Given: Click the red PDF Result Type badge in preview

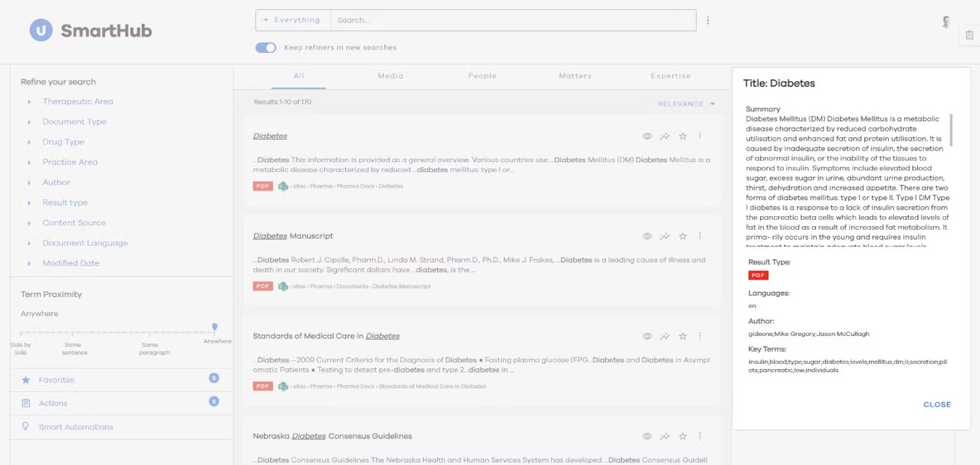Looking at the screenshot, I should pos(758,276).
